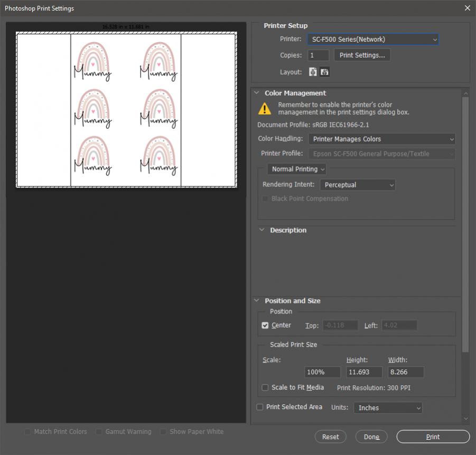Open the Normal Printing dropdown

[x=297, y=169]
